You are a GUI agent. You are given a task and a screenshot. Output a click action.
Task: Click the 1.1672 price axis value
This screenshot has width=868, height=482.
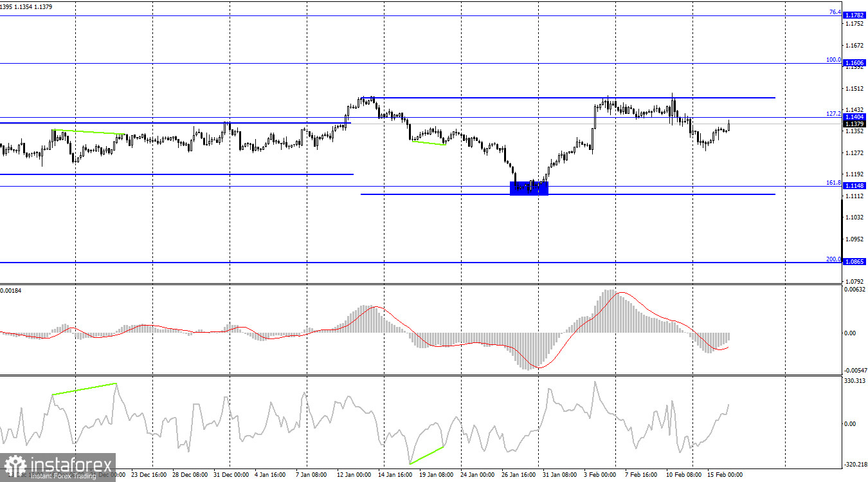(x=854, y=46)
